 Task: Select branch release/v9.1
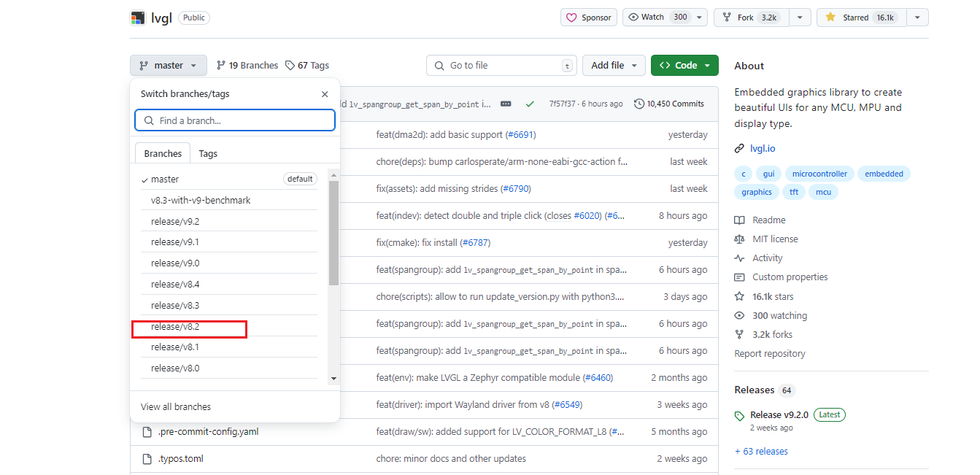(228, 242)
